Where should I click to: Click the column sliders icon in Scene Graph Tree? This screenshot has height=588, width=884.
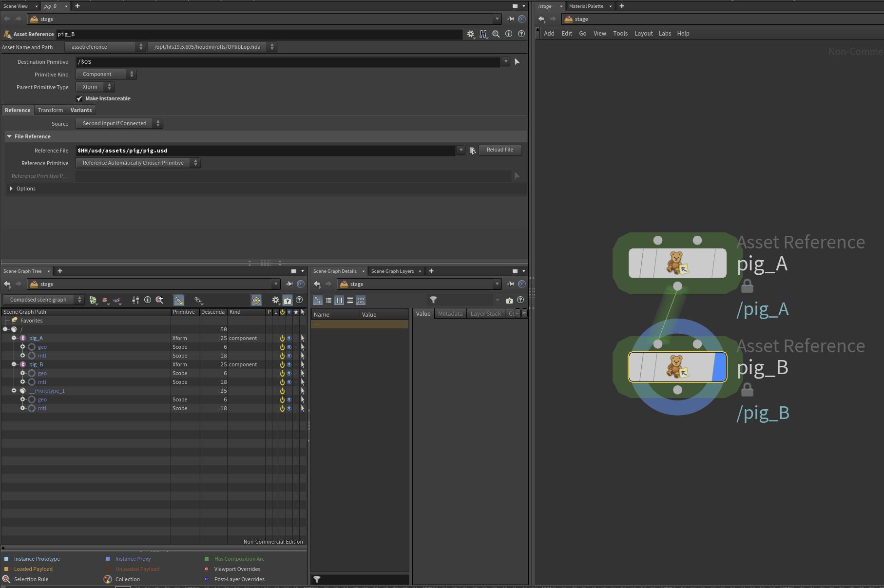point(135,300)
